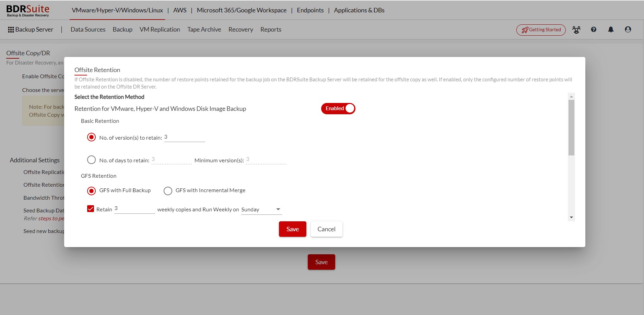Click the dialog scrollbar up arrow

tap(571, 96)
